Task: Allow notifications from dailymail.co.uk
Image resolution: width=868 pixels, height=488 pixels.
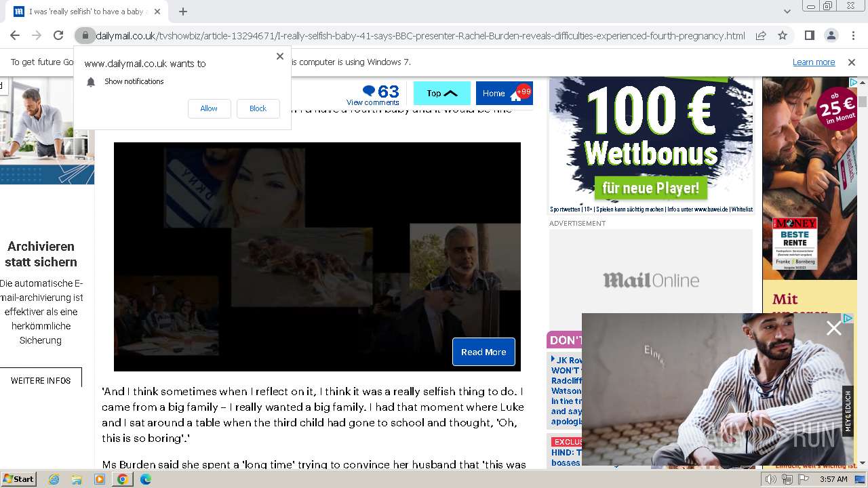Action: tap(209, 108)
